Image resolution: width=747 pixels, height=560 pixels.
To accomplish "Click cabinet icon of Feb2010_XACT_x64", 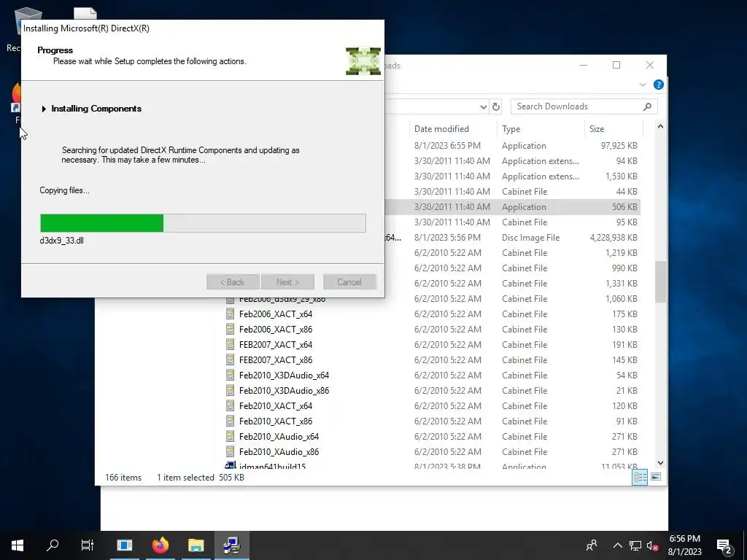I will pos(230,405).
